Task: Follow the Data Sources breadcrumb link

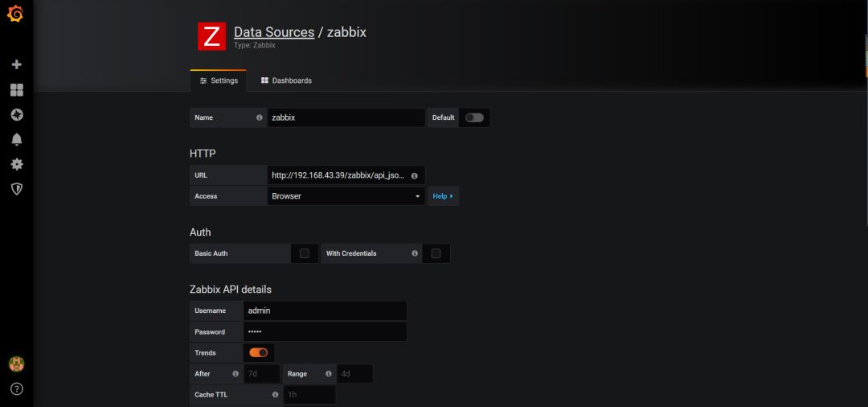Action: click(274, 32)
